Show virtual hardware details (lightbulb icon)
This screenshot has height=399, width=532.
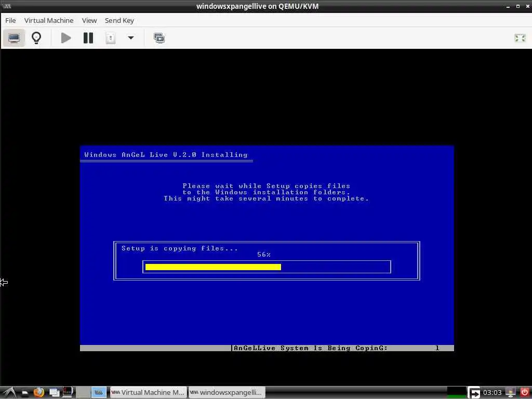pyautogui.click(x=36, y=37)
